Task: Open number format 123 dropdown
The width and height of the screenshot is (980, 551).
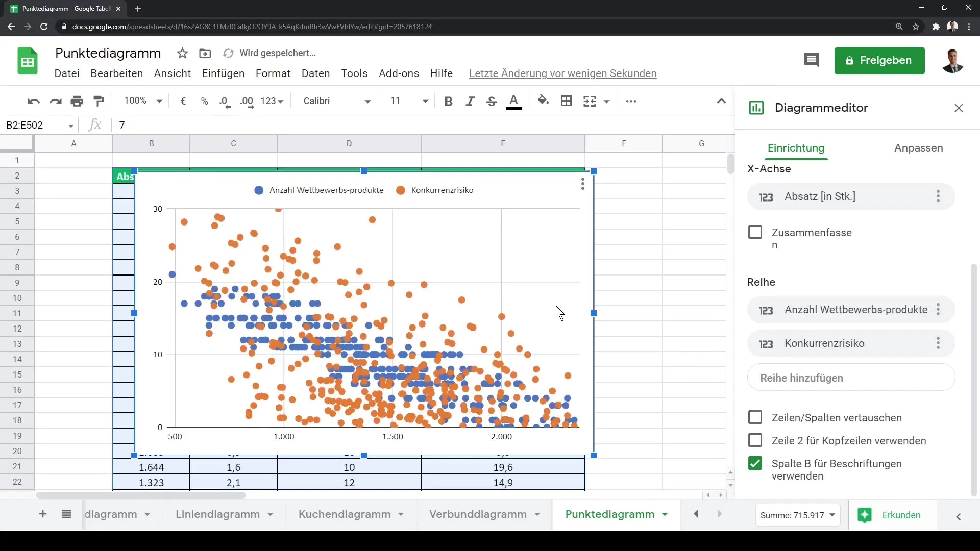Action: [x=272, y=101]
